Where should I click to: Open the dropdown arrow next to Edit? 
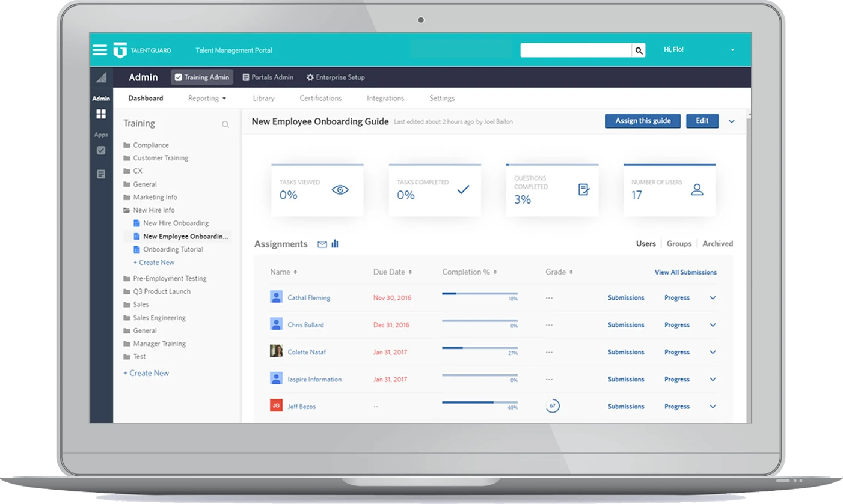(x=732, y=121)
